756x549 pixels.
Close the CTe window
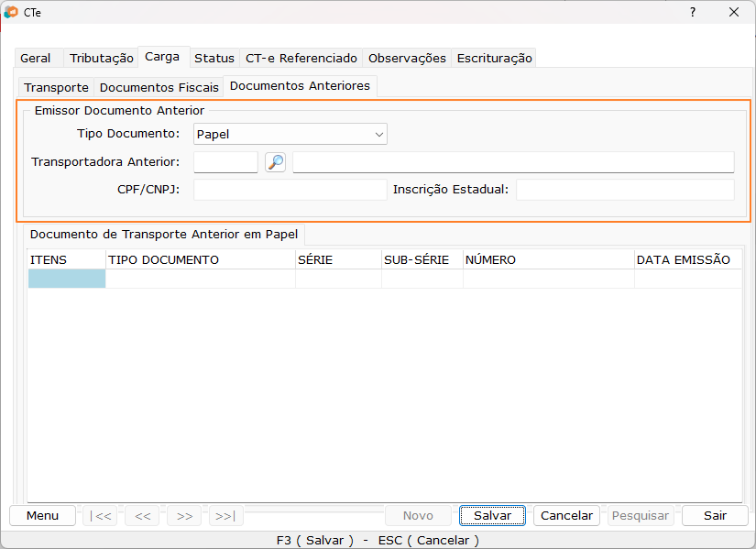tap(734, 12)
